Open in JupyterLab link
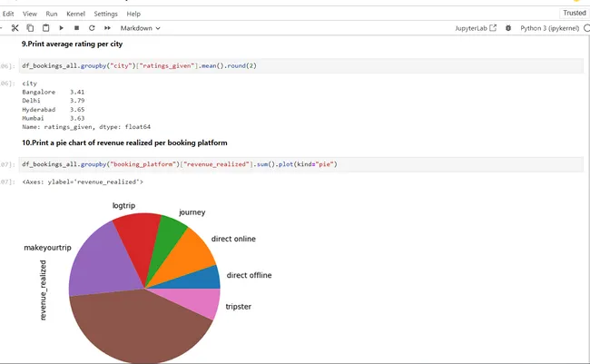 coord(476,28)
